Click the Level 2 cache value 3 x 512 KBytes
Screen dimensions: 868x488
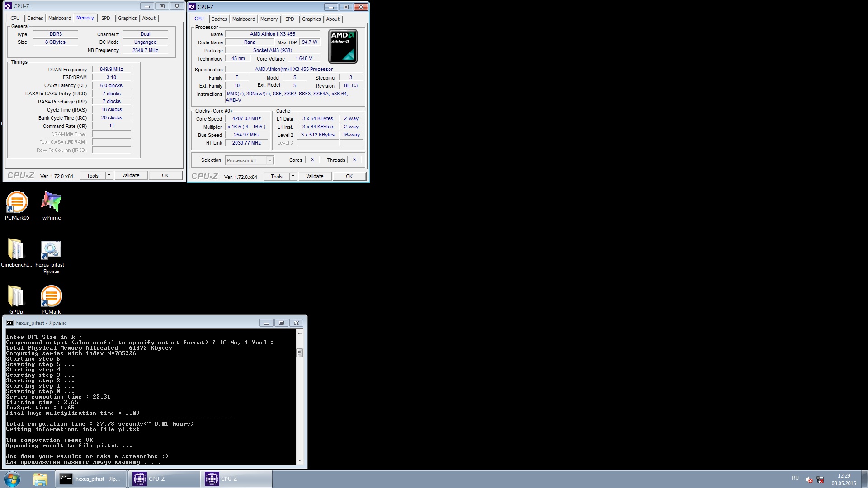[x=318, y=135]
